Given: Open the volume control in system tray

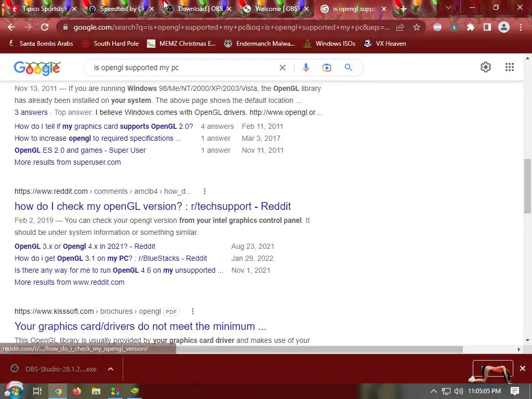Looking at the screenshot, I should click(x=458, y=391).
